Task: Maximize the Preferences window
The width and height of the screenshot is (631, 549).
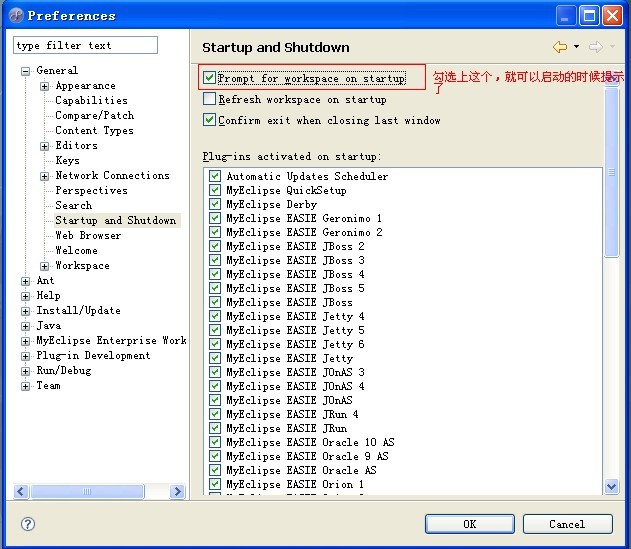Action: tap(589, 16)
